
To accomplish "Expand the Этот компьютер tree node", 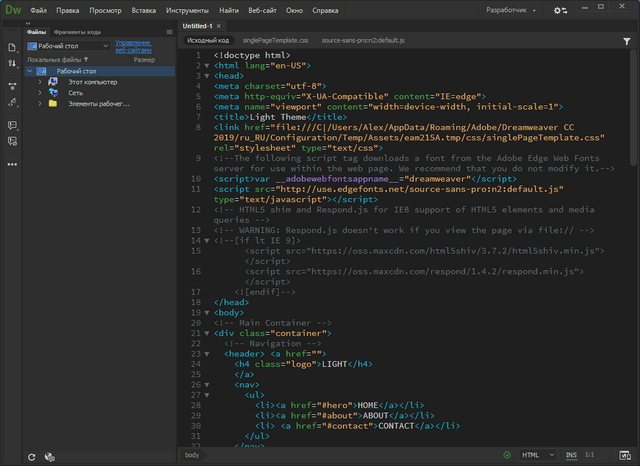I will pyautogui.click(x=41, y=82).
